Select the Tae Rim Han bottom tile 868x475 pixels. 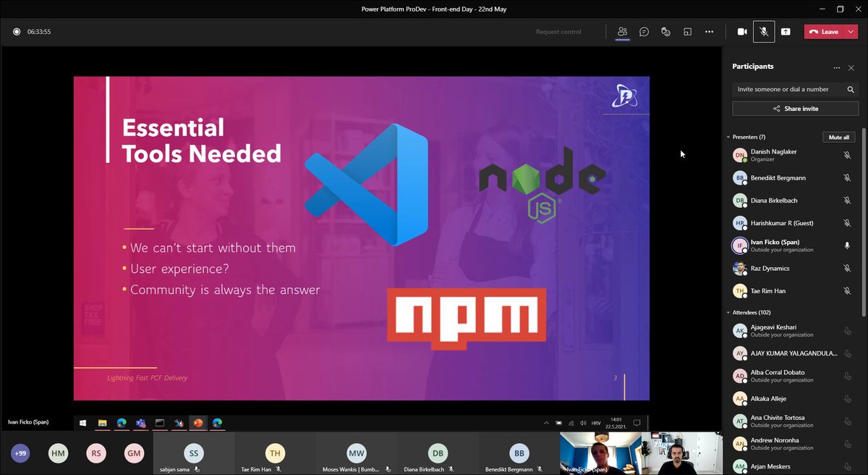coord(275,454)
